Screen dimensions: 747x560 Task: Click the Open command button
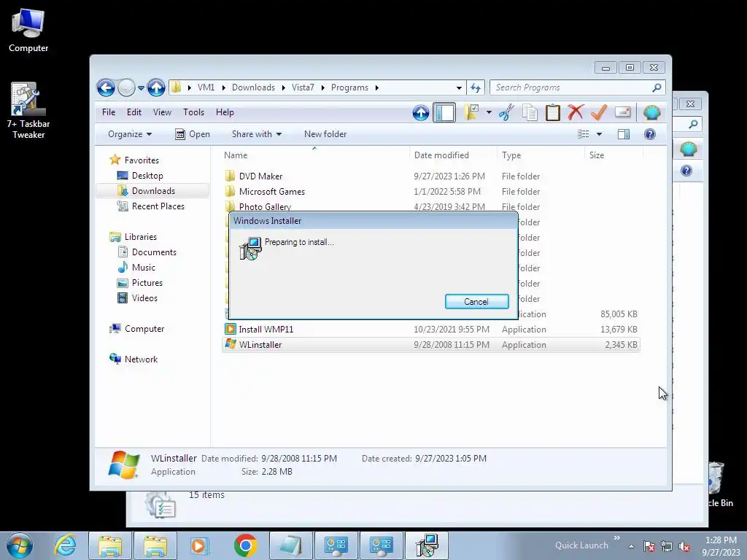(193, 134)
